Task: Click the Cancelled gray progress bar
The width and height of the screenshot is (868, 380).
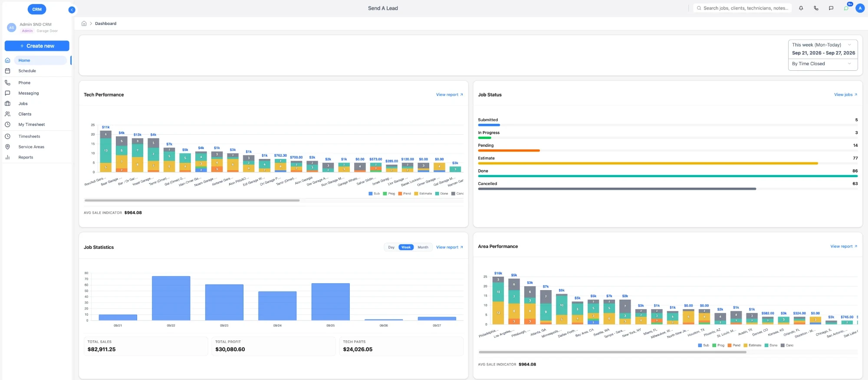Action: (x=617, y=189)
